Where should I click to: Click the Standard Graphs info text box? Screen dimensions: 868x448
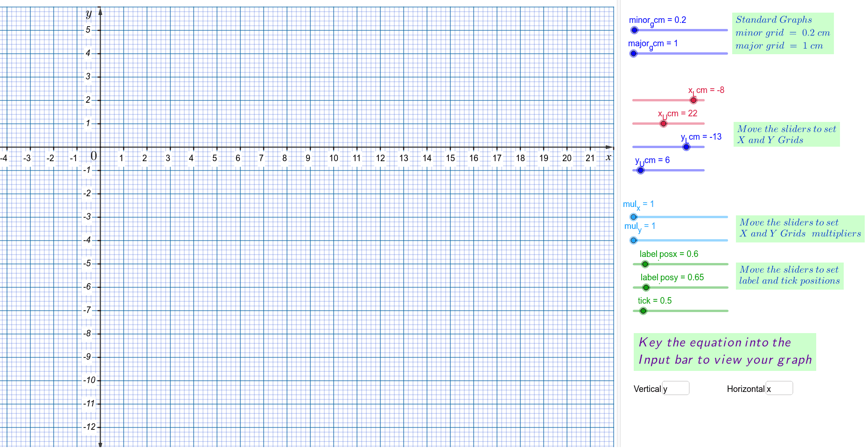click(783, 33)
